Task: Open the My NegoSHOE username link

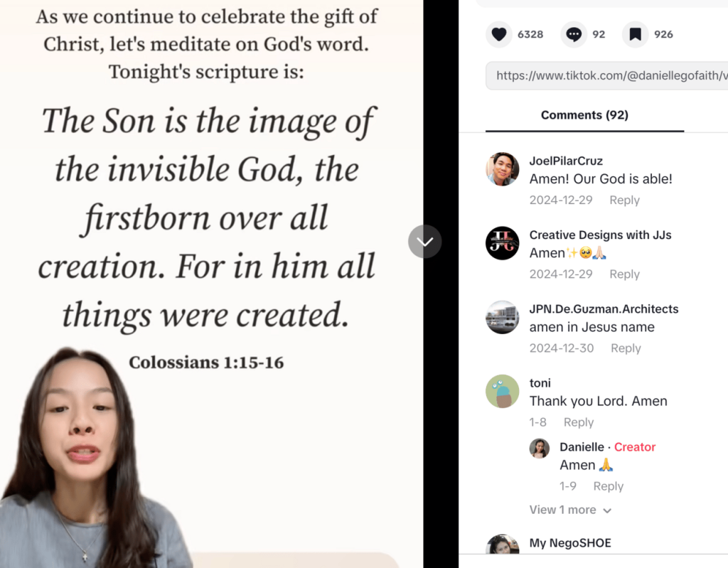Action: point(570,543)
